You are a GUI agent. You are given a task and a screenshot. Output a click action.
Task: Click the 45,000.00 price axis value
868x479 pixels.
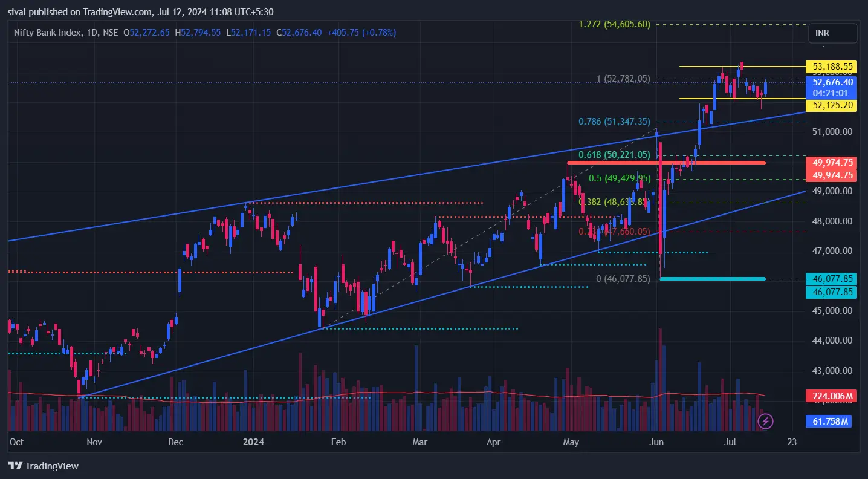click(x=832, y=310)
